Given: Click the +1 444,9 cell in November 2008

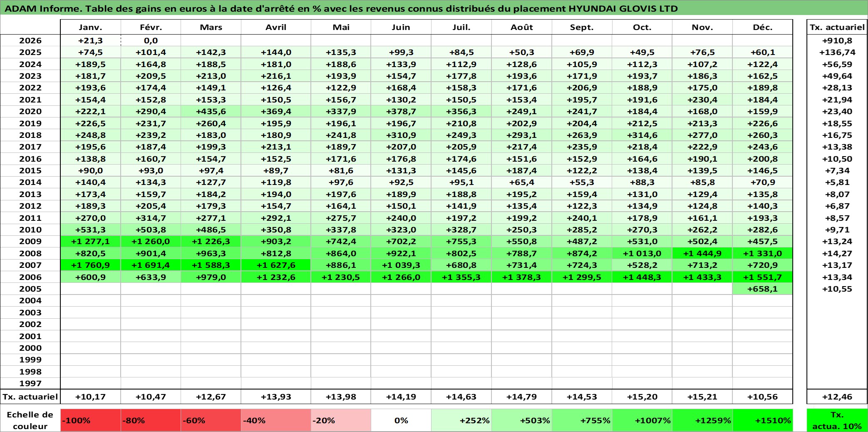Looking at the screenshot, I should pos(702,253).
